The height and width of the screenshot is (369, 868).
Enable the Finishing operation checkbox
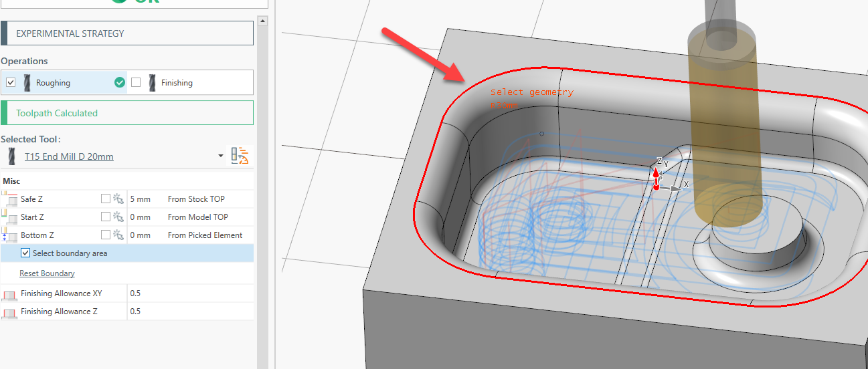[136, 83]
